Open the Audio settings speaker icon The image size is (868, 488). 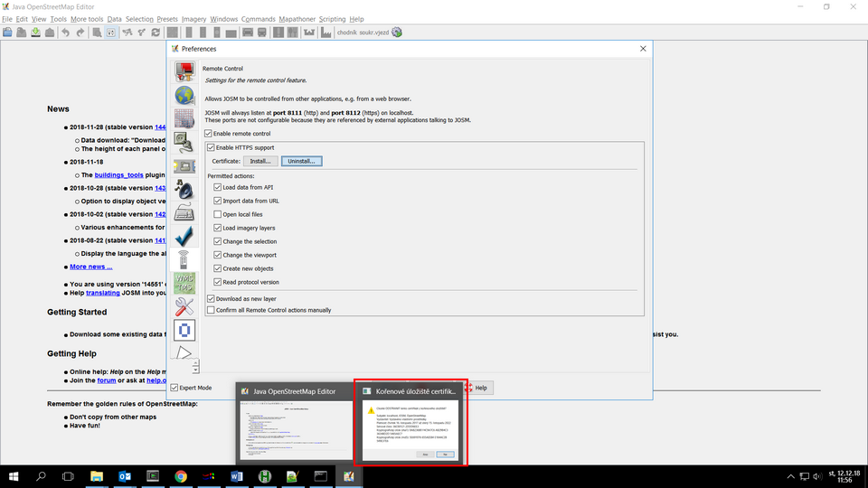184,189
